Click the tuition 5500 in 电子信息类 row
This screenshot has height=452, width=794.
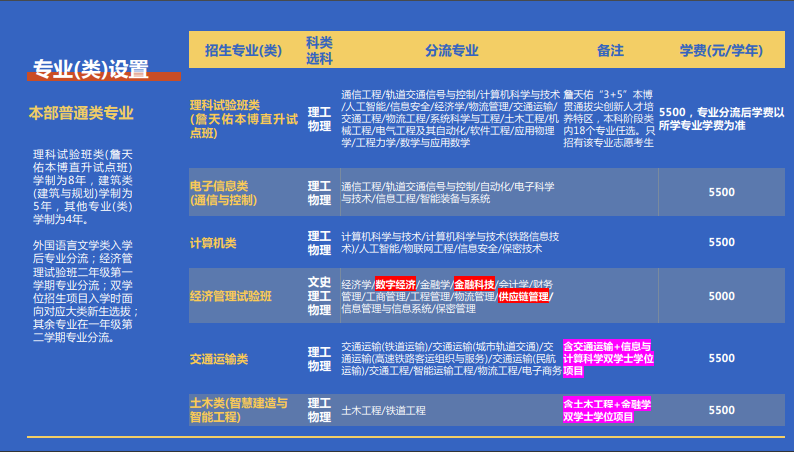pos(722,192)
